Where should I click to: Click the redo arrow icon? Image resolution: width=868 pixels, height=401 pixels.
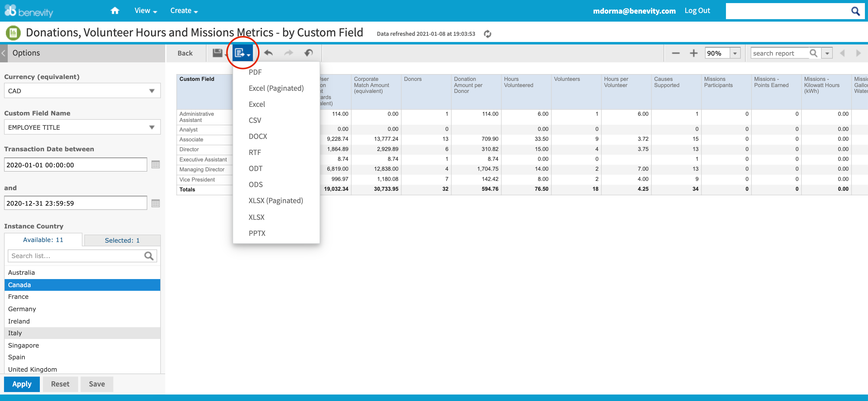288,53
